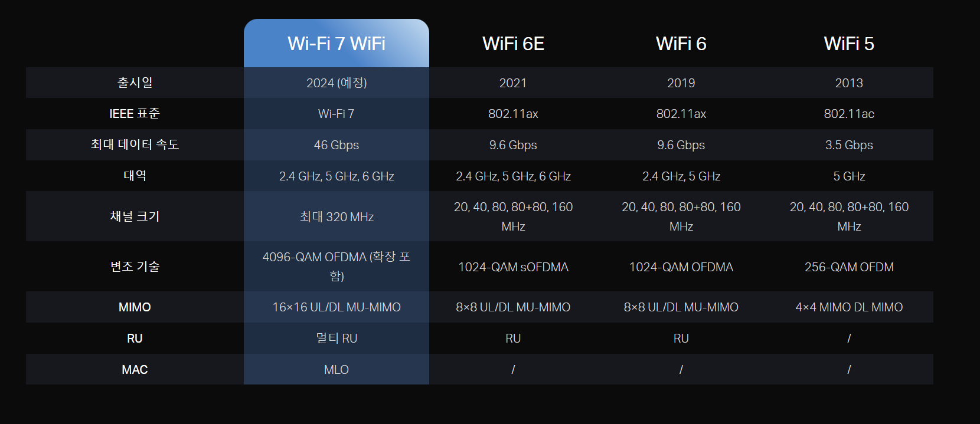Click the 4×4 MIMO DL MIMO cell
980x424 pixels.
pos(848,307)
